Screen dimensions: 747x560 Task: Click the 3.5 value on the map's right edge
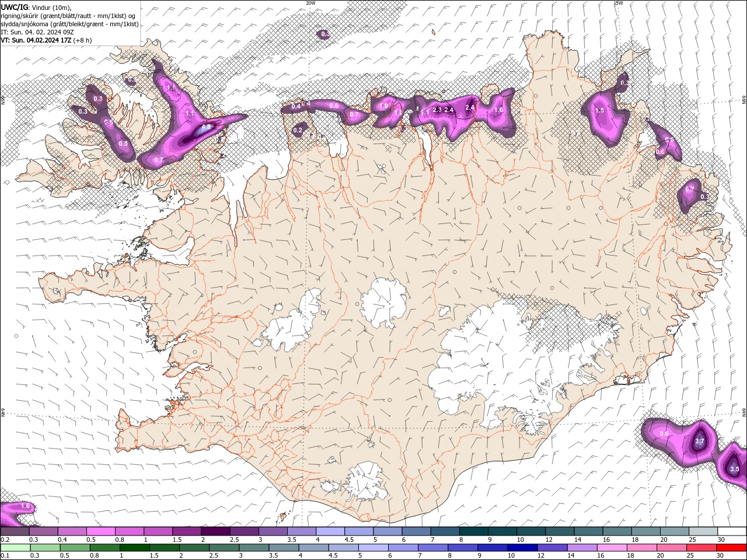[735, 469]
